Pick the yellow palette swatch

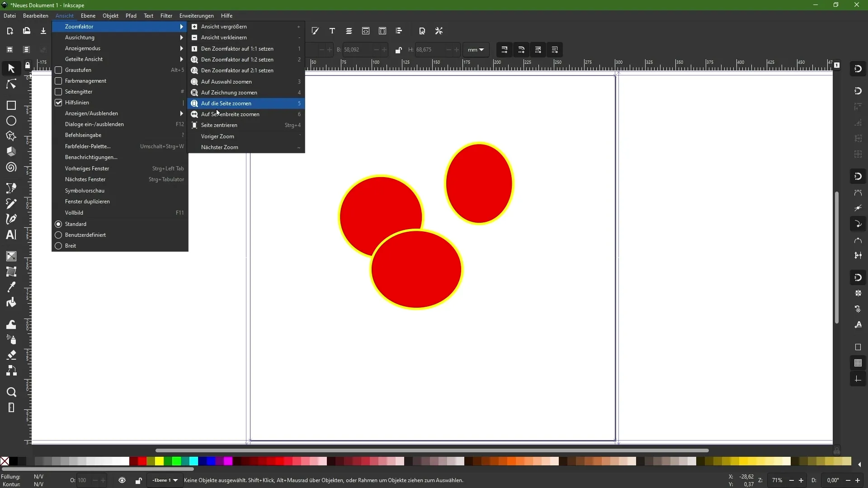pos(159,461)
